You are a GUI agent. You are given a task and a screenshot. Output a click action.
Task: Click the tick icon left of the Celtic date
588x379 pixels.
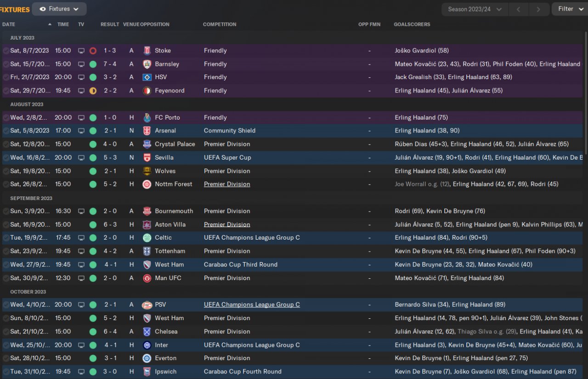6,238
